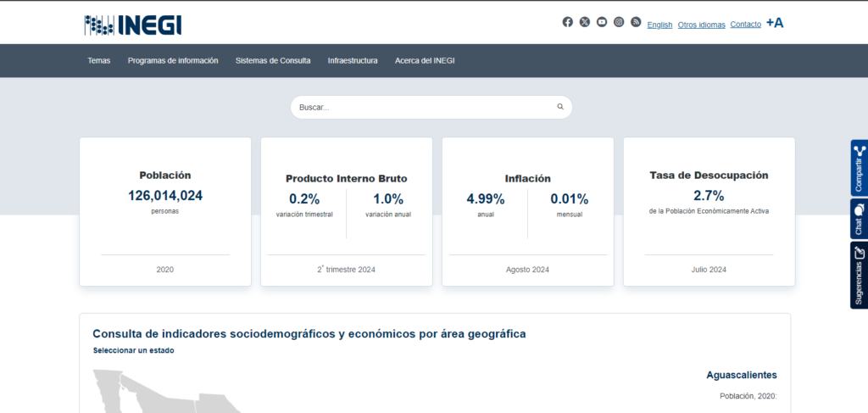This screenshot has width=868, height=413.
Task: Open the Compartir side tab
Action: click(859, 167)
